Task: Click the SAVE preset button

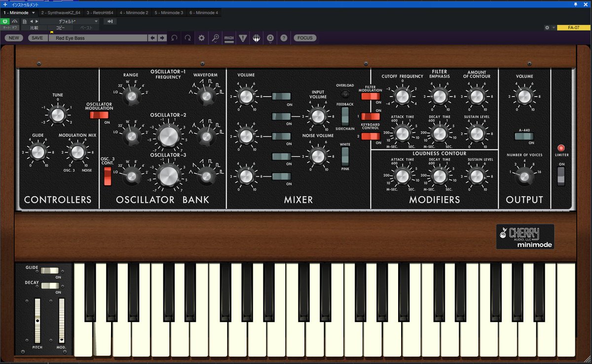Action: (x=37, y=37)
